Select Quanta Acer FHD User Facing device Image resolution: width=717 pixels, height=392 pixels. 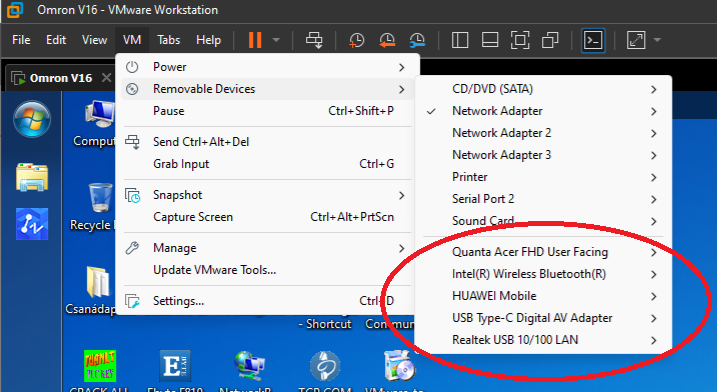[x=543, y=252]
